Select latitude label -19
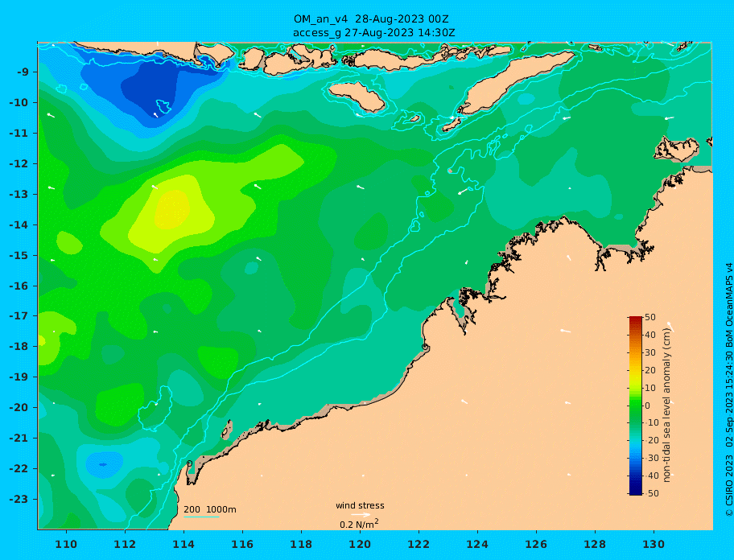 19,377
